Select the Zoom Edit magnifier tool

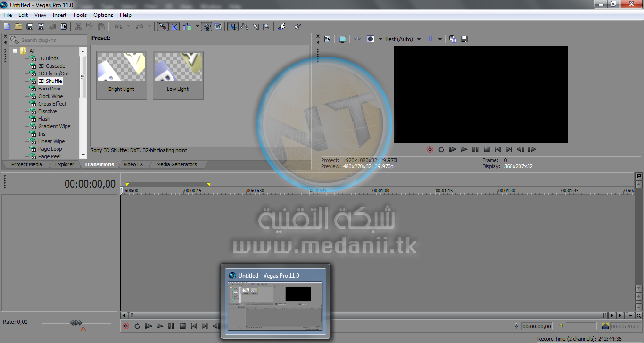point(267,26)
